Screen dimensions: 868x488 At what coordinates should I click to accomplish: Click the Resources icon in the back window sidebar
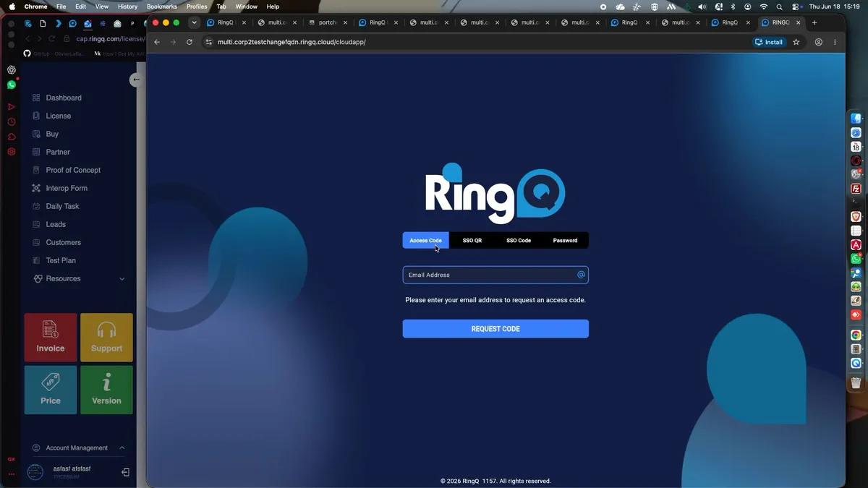[38, 278]
